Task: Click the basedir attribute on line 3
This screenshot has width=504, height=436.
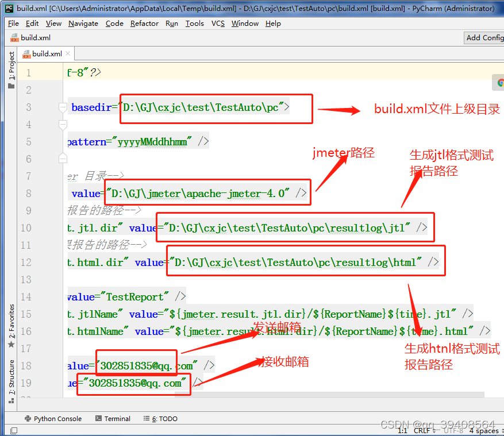Action: point(91,107)
